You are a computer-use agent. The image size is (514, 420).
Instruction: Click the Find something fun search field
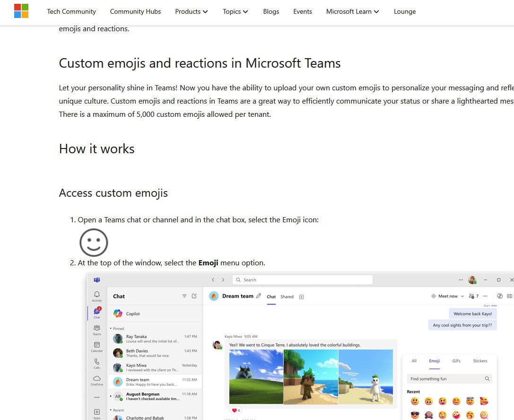444,379
